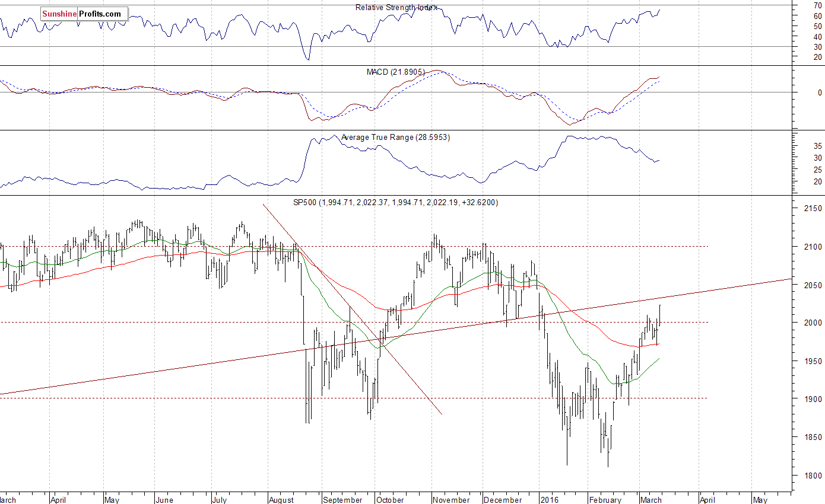Select the November label on the time axis
825x504 pixels.
coord(451,500)
